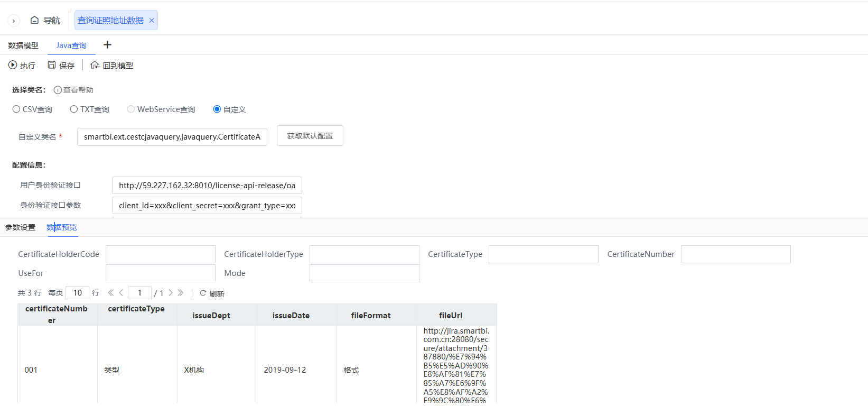Return to model via 回到模型
Image resolution: width=868 pixels, height=406 pixels.
(x=112, y=65)
